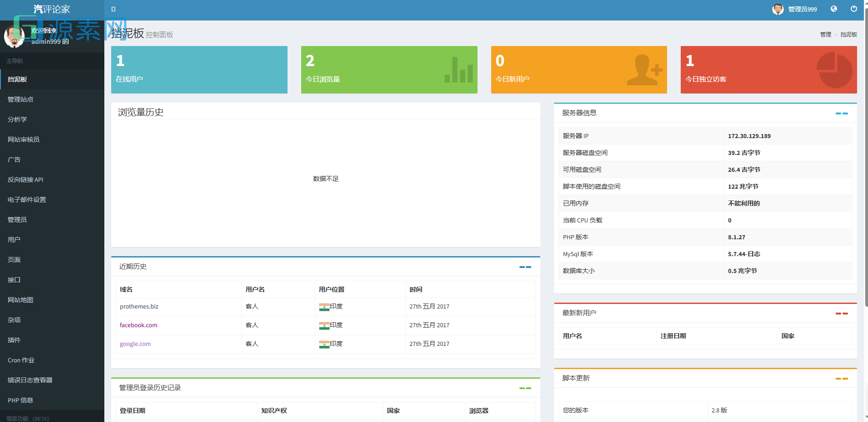Click the pie chart icon on 今日独立访客 card
Viewport: 868px width, 422px height.
coord(835,69)
